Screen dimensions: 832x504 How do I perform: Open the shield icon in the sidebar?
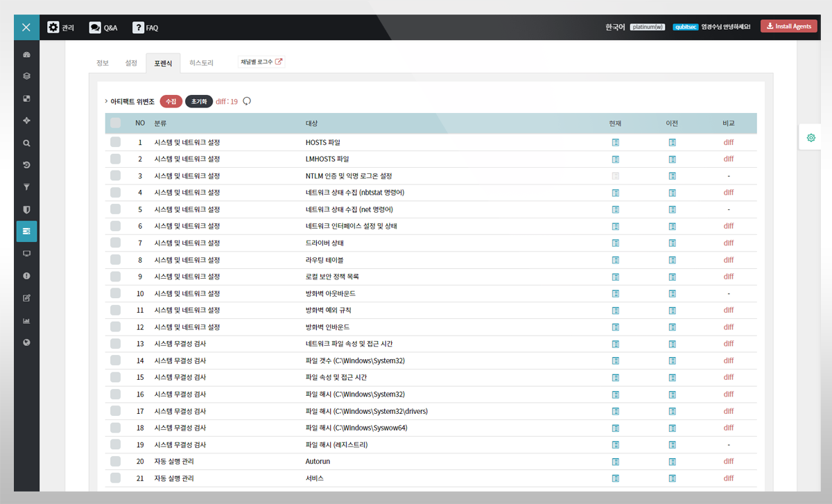pos(26,209)
